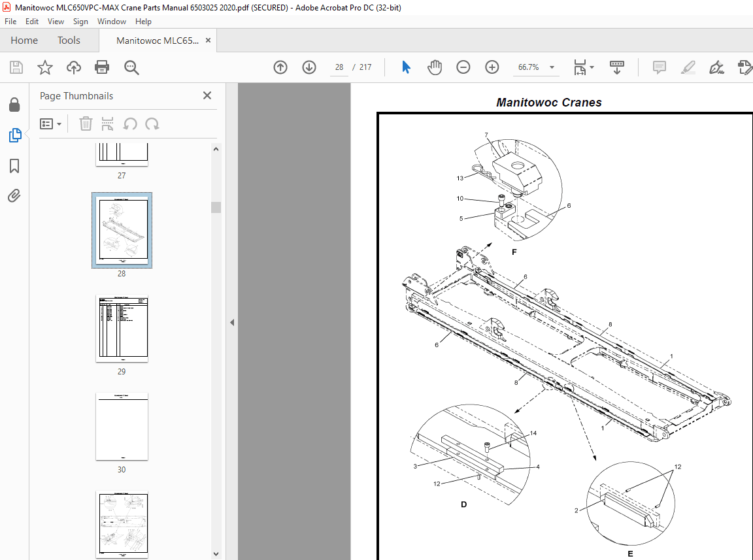This screenshot has height=560, width=753.
Task: Click the Attachments paperclip icon
Action: (14, 195)
